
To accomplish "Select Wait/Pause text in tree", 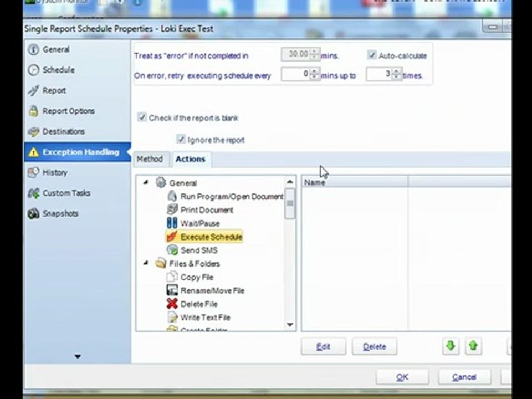I will pyautogui.click(x=200, y=223).
